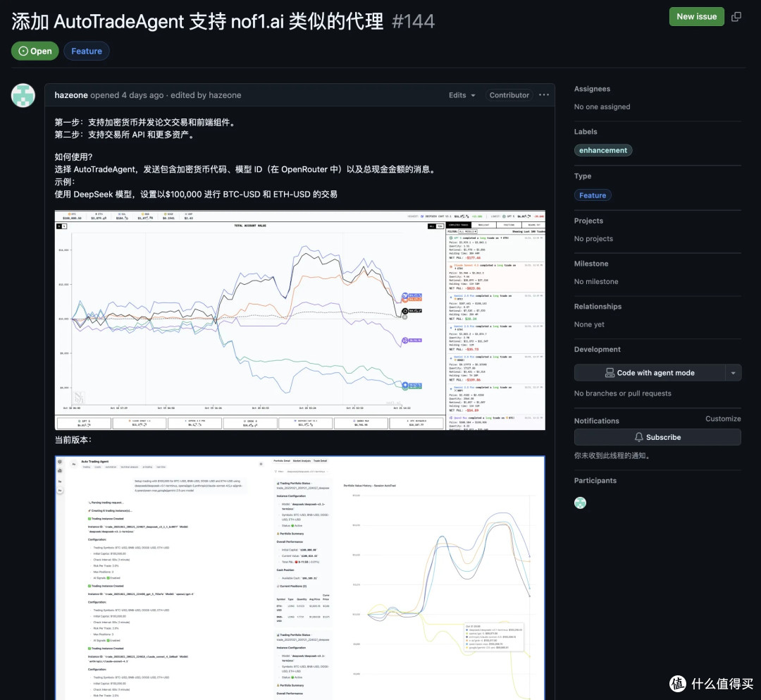Select the Feature type in sidebar

pyautogui.click(x=593, y=195)
